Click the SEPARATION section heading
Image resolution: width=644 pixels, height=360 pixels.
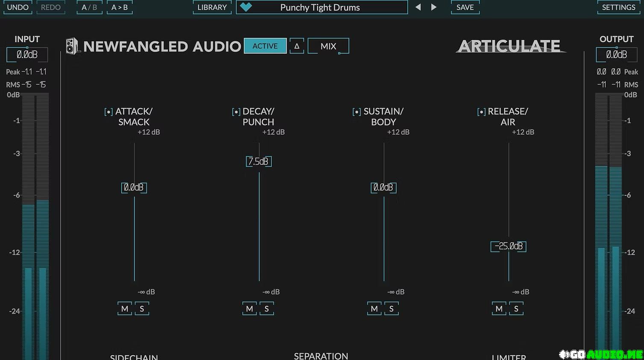pyautogui.click(x=321, y=356)
